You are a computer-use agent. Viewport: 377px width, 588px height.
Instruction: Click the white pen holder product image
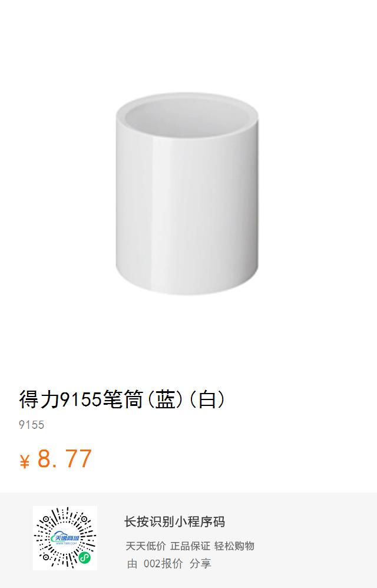click(x=187, y=193)
